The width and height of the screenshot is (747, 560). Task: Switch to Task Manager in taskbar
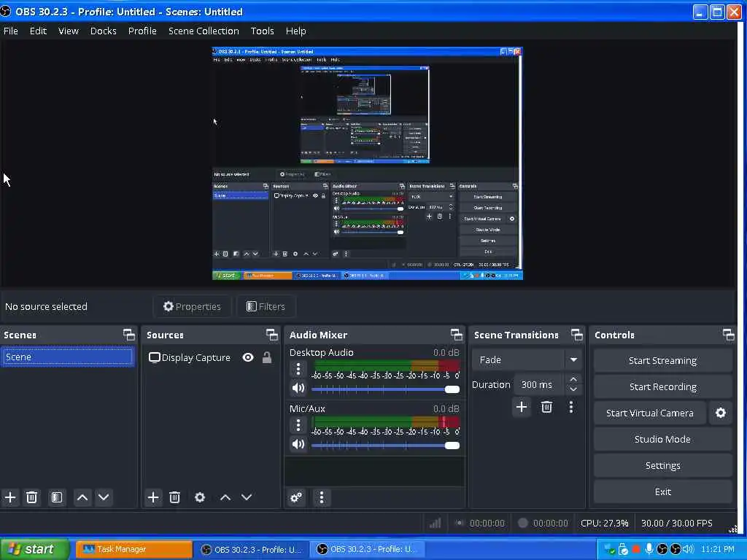134,549
